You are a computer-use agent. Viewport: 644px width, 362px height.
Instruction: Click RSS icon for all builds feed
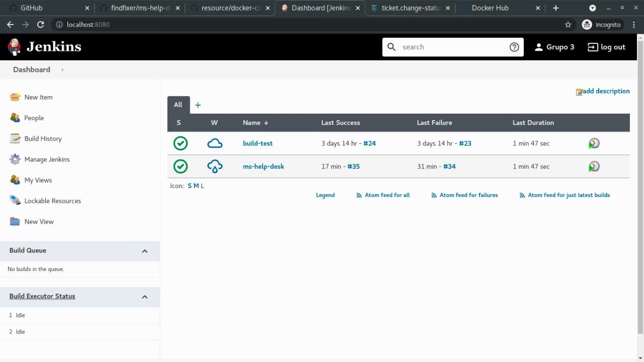[359, 195]
